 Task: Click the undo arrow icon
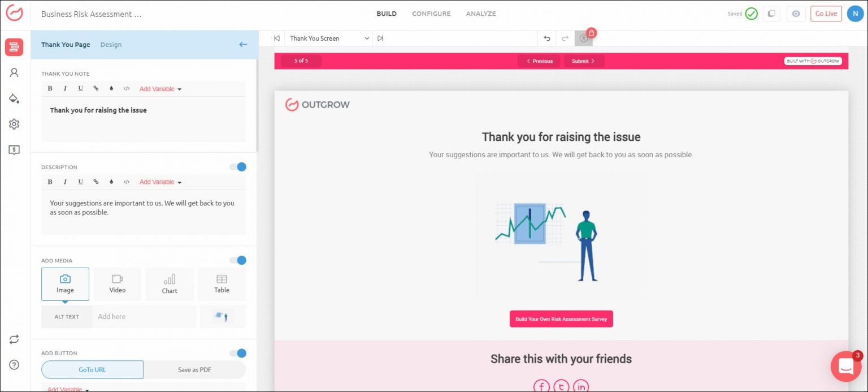[x=546, y=38]
